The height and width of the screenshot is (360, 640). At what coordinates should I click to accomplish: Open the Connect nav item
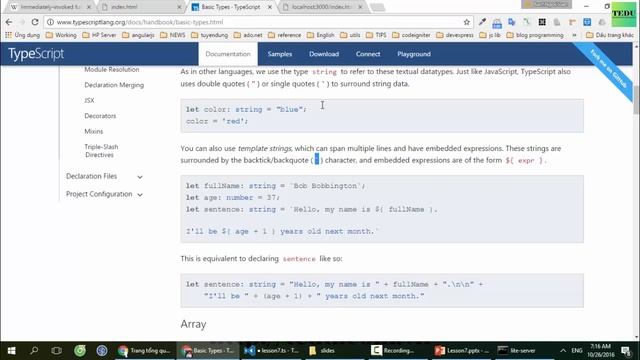[x=368, y=54]
